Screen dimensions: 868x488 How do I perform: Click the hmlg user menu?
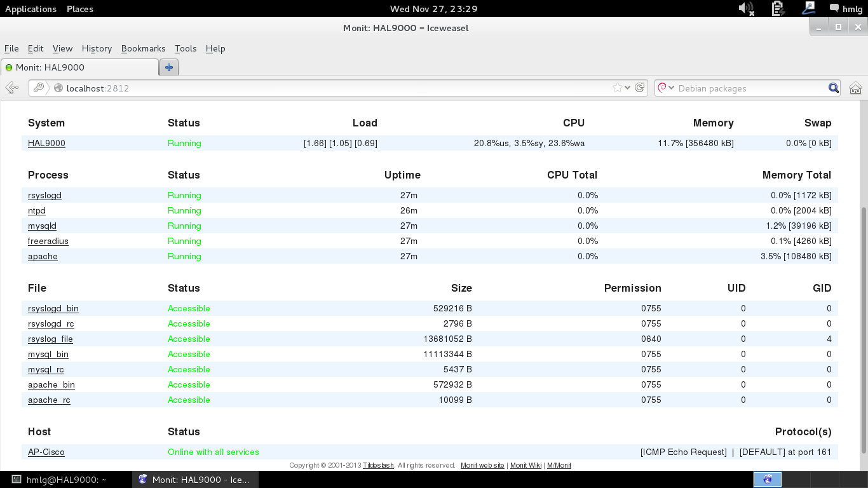point(853,9)
